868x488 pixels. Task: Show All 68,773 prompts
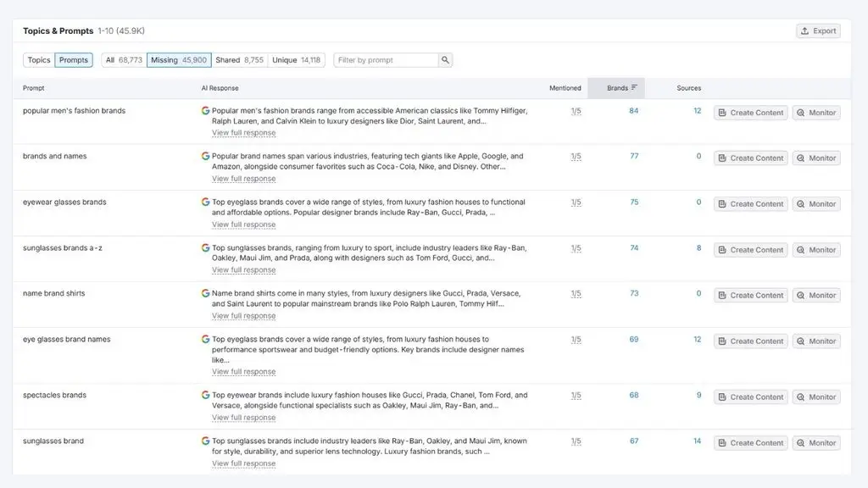point(124,60)
